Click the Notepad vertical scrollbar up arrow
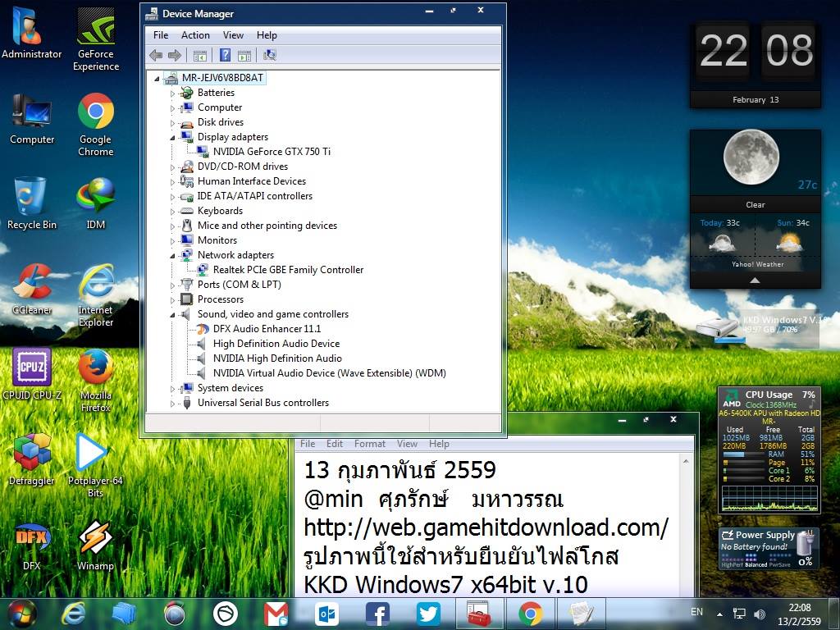Image resolution: width=840 pixels, height=630 pixels. pyautogui.click(x=686, y=461)
